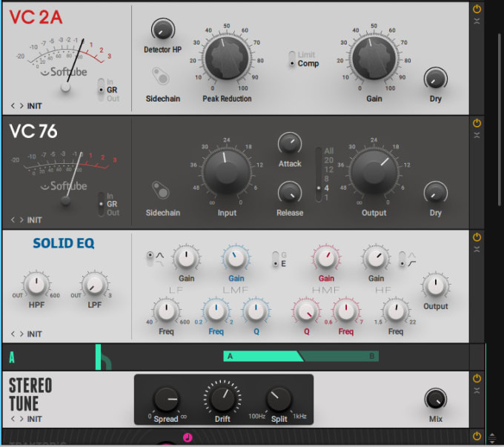
Task: Click the Solid EQ LMF Gain knob
Action: [236, 257]
